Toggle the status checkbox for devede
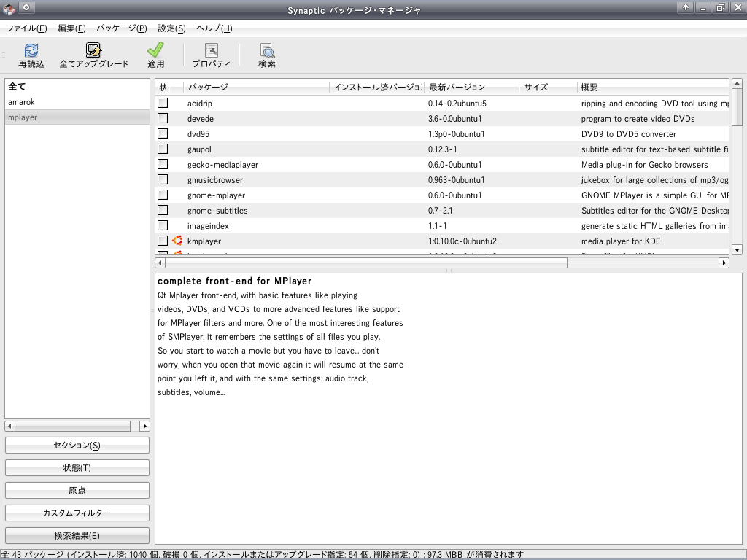747x560 pixels. pos(163,118)
